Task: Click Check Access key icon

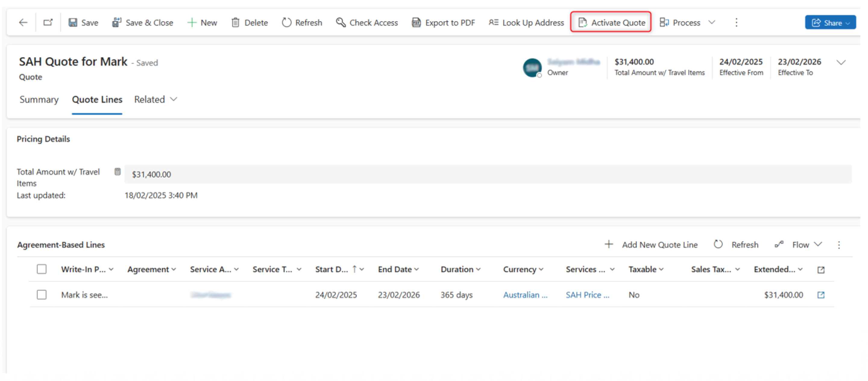Action: pos(341,23)
